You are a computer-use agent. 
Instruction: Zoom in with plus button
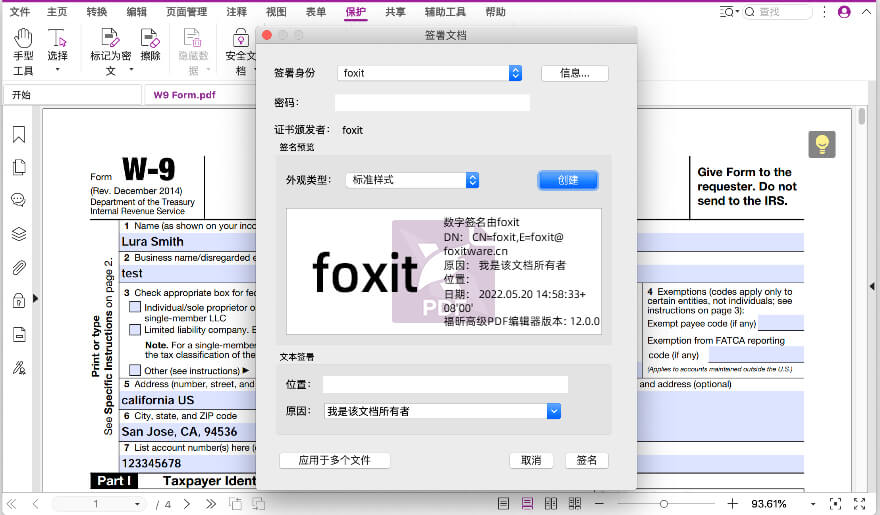click(x=732, y=504)
